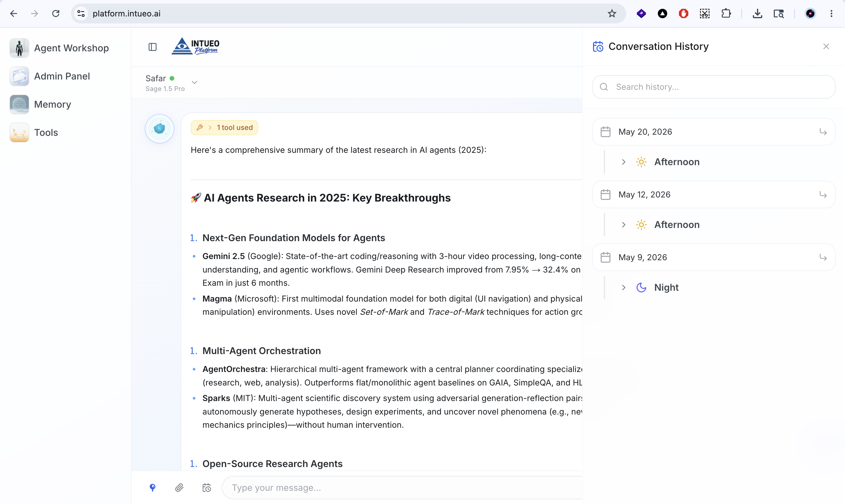The image size is (845, 504).
Task: Toggle conversation history calendar icon below chat
Action: tap(207, 488)
